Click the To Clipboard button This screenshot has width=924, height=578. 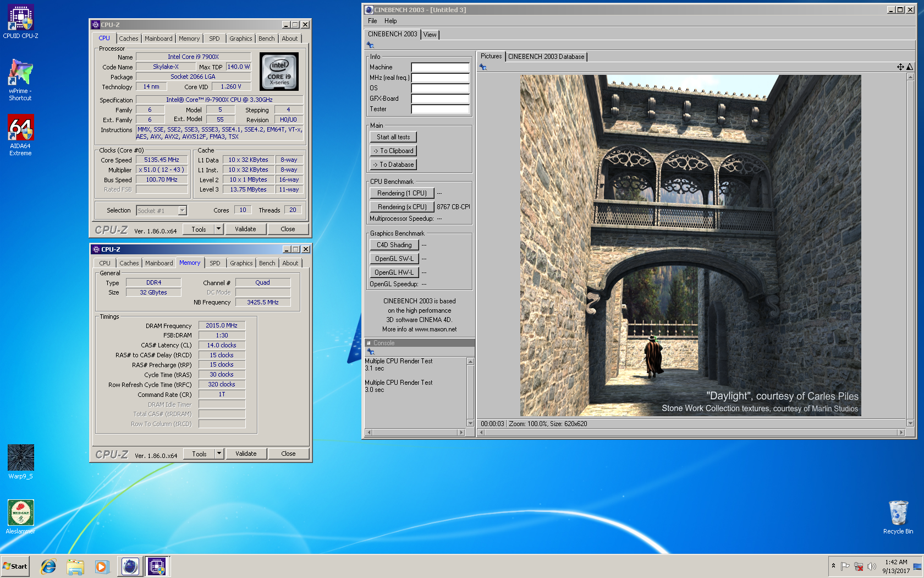point(393,151)
